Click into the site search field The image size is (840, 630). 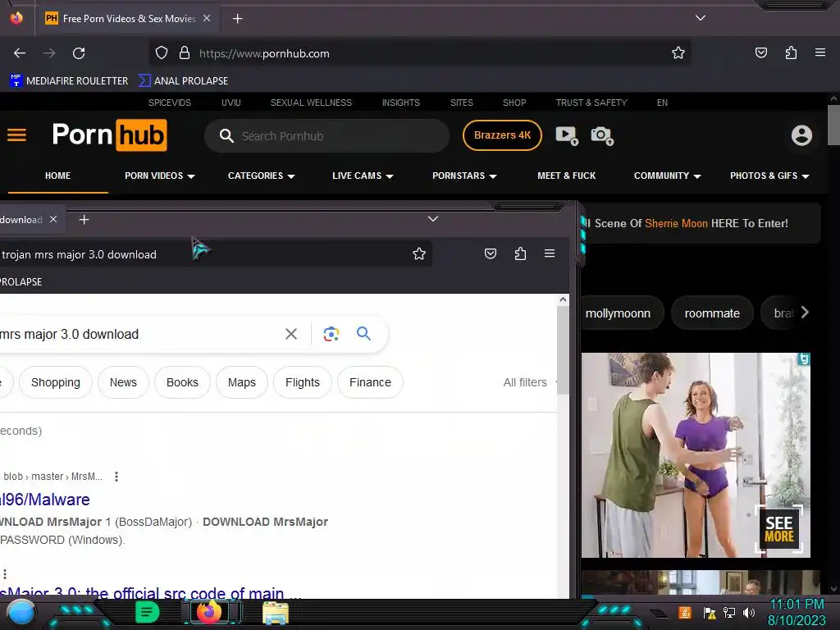click(x=326, y=136)
